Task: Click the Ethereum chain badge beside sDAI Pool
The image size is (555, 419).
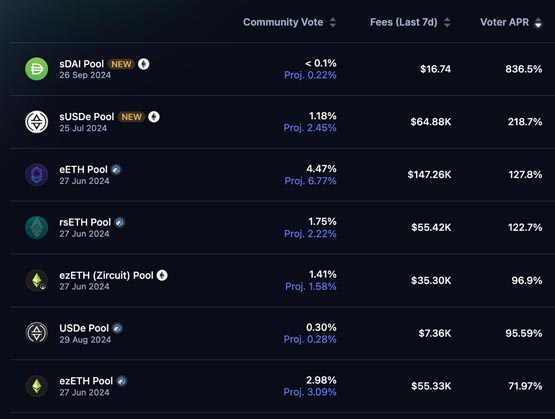Action: tap(143, 64)
